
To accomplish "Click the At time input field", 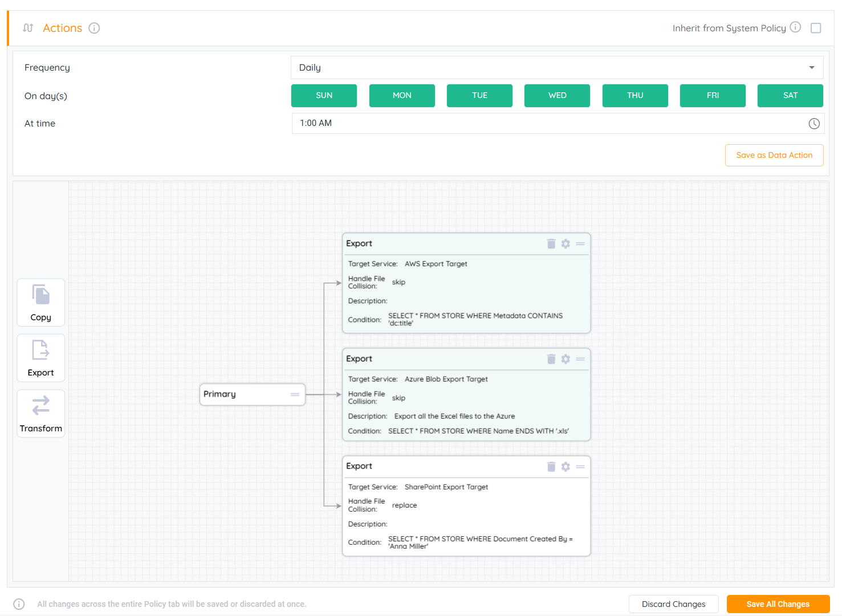I will tap(547, 124).
